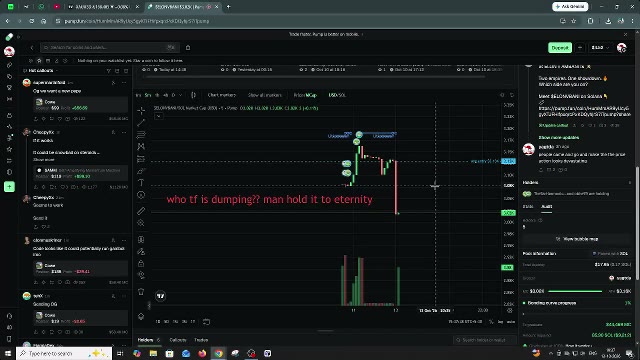Switch to the Callouts tab
The image size is (640, 360).
[x=178, y=340]
